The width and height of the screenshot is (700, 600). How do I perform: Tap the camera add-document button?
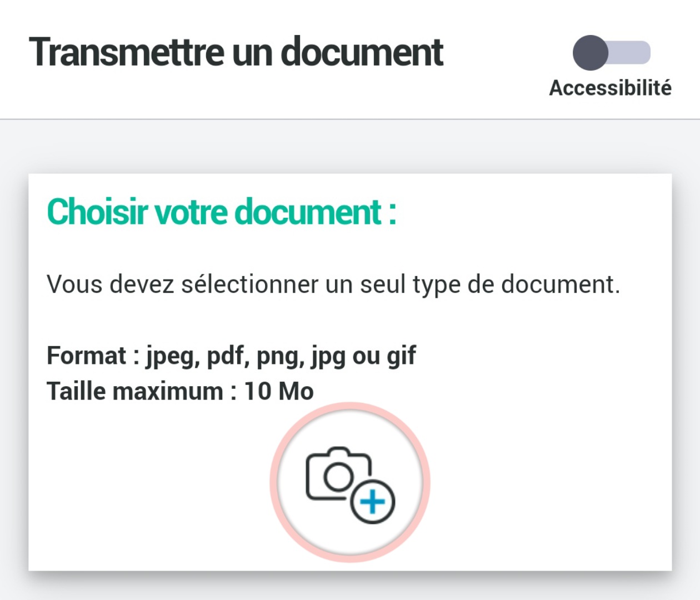(350, 482)
